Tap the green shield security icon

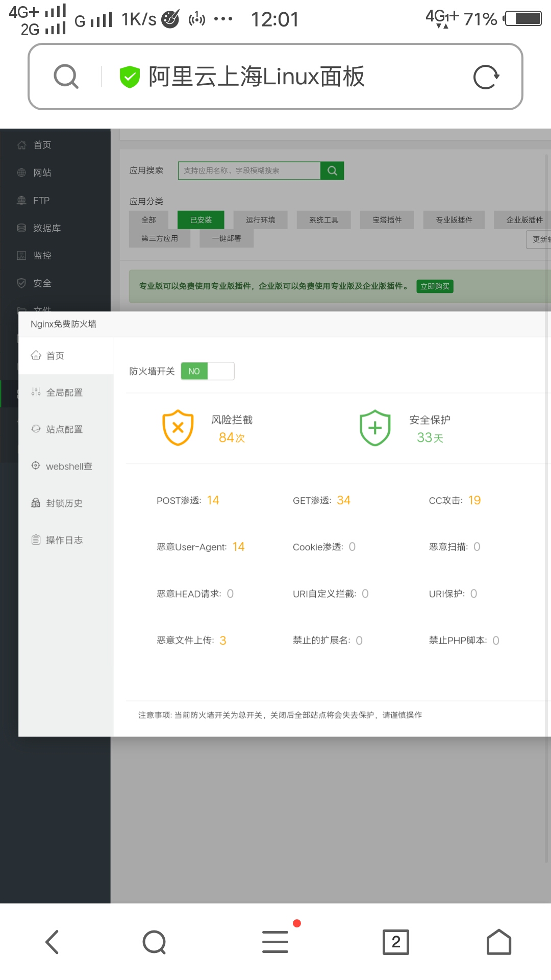pos(130,77)
